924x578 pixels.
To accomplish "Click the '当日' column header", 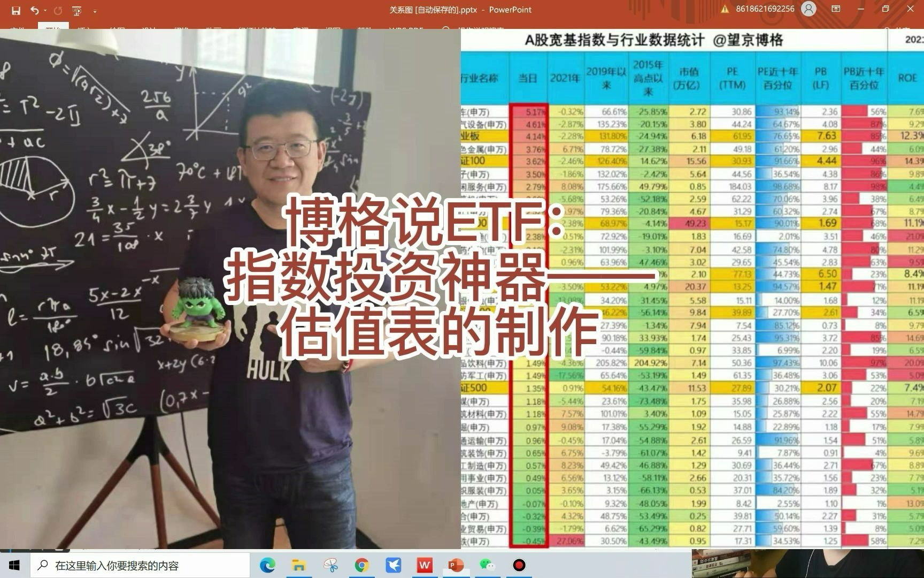I will click(x=528, y=78).
